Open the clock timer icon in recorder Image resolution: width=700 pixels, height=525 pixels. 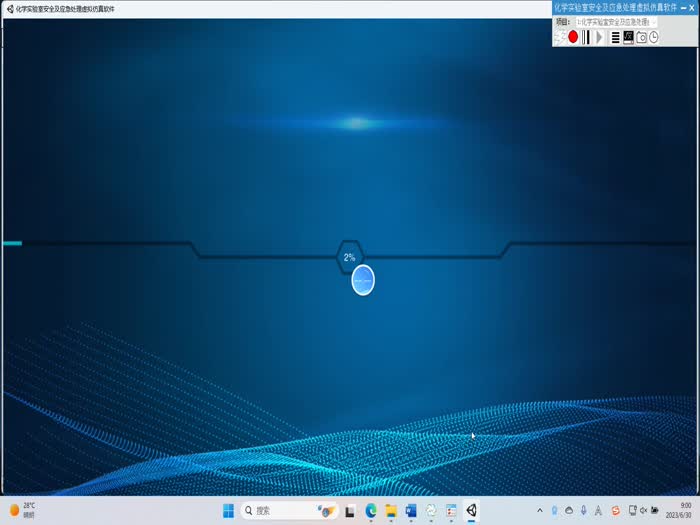click(654, 37)
